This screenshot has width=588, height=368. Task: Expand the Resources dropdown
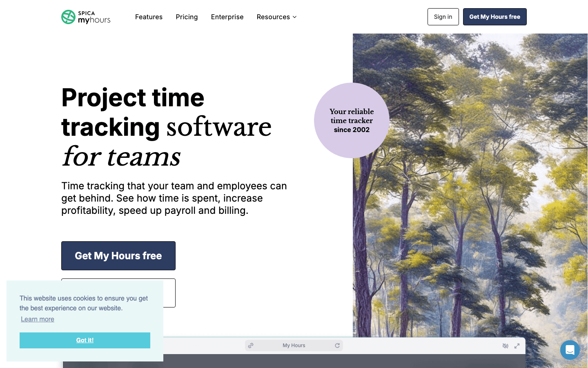(x=276, y=17)
